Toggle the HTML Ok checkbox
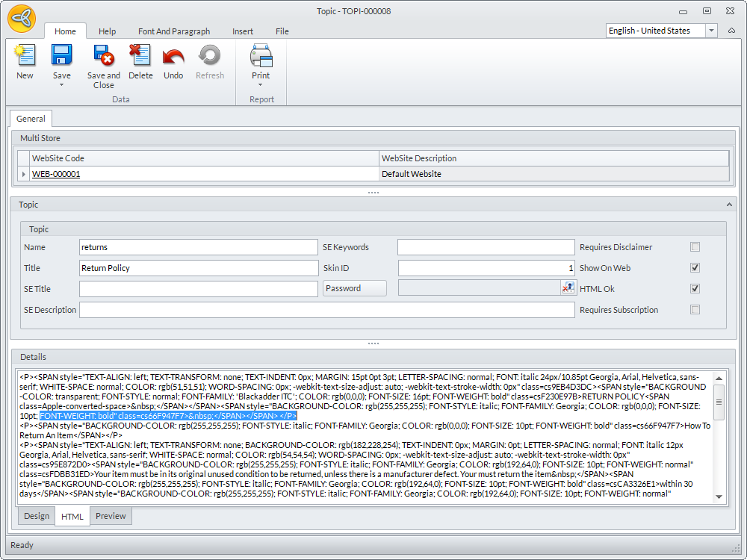The height and width of the screenshot is (560, 747). pos(695,289)
